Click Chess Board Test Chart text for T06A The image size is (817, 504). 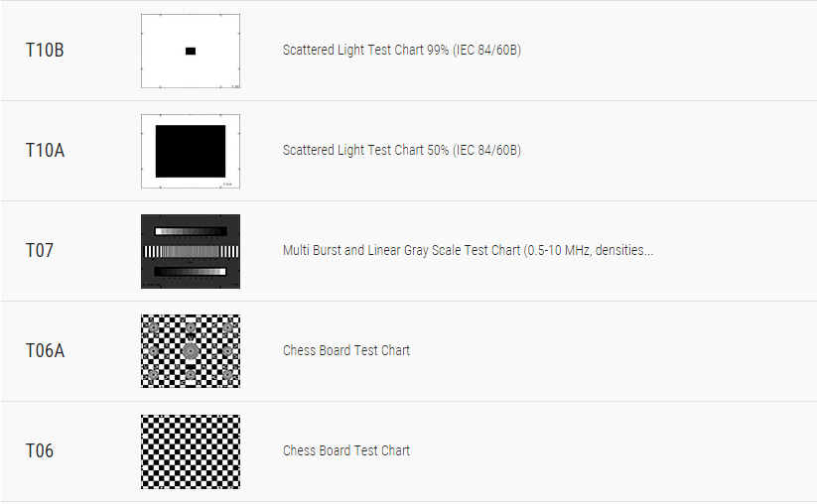pos(346,350)
